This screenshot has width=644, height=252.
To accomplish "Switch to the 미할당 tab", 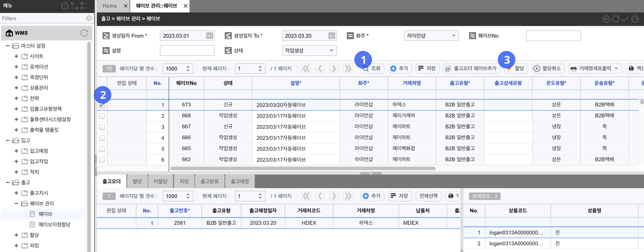I will tap(160, 181).
